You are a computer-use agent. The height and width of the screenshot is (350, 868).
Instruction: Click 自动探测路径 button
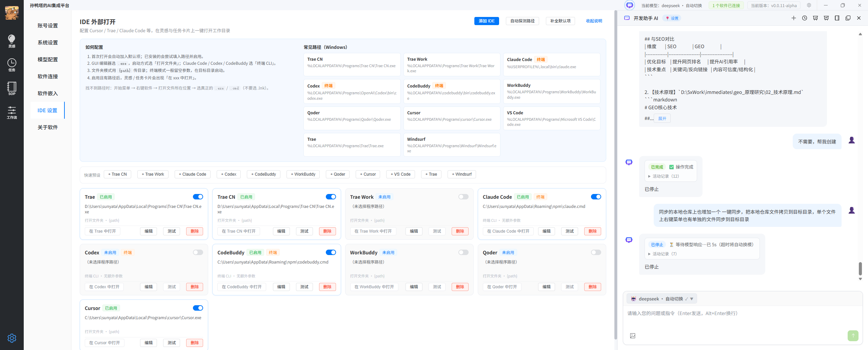[522, 21]
